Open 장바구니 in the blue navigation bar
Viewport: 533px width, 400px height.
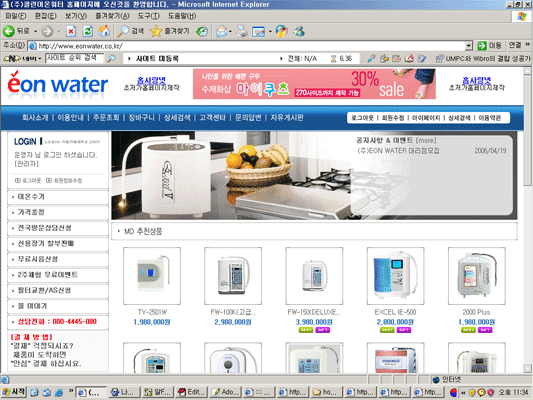pos(141,118)
